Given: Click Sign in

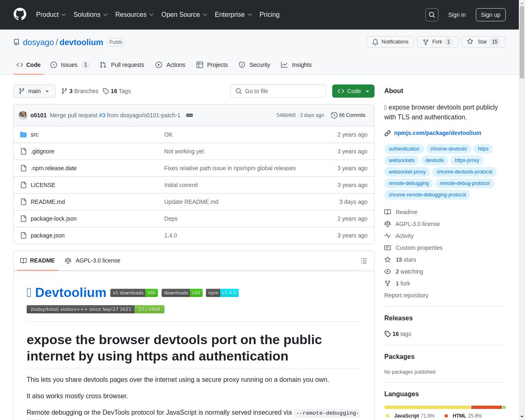Looking at the screenshot, I should (x=457, y=15).
